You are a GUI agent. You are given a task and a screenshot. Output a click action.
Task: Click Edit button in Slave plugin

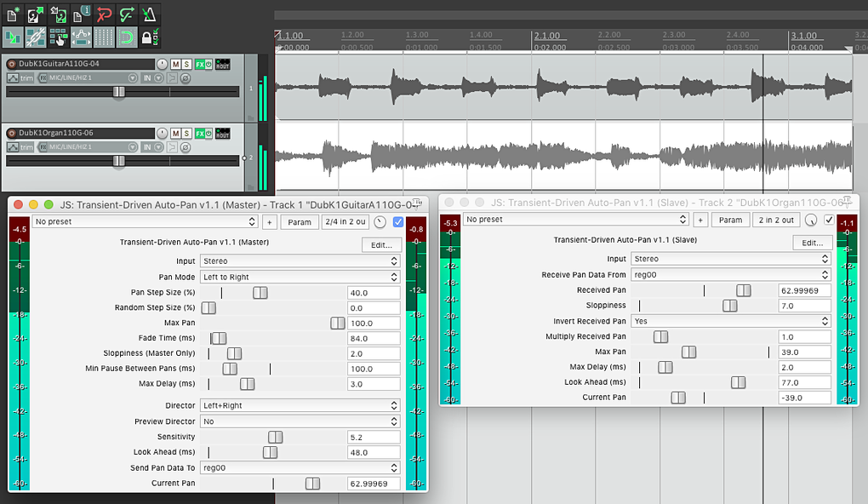(812, 243)
